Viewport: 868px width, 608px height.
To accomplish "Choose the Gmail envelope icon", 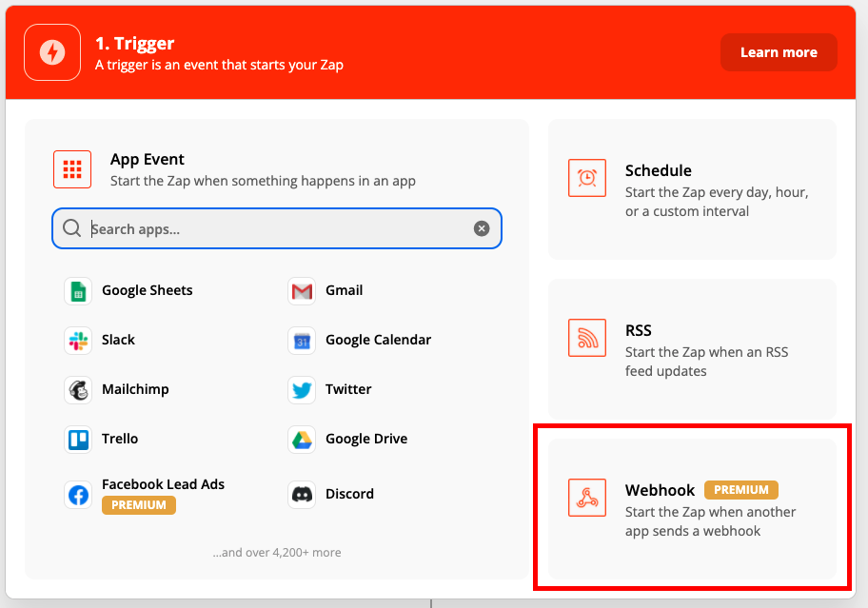I will tap(302, 291).
